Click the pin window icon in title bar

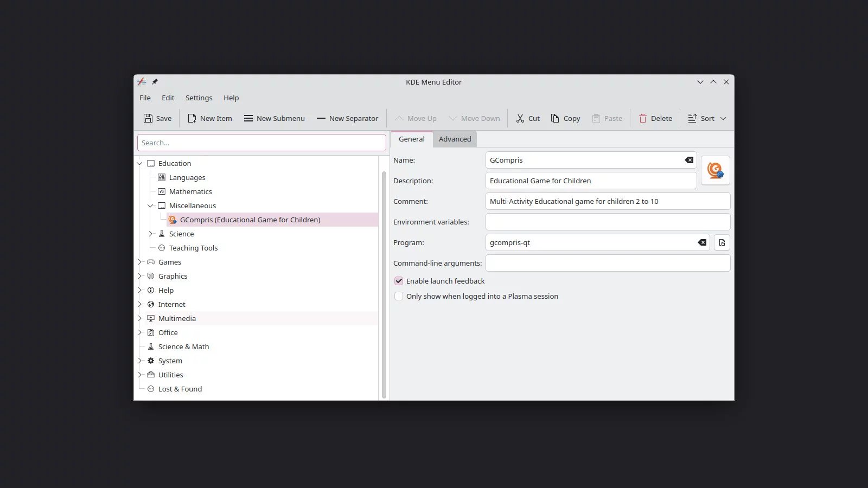click(x=155, y=82)
